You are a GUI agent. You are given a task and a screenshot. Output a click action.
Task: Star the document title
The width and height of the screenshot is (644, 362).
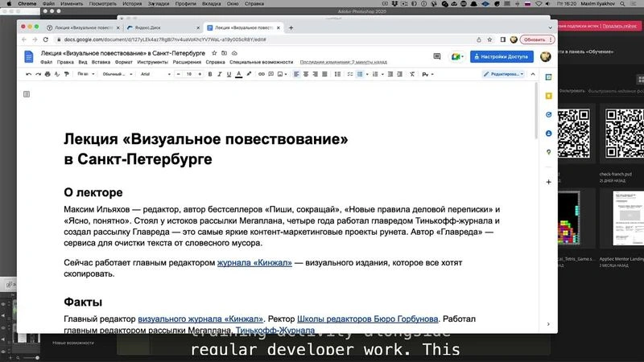pos(214,53)
